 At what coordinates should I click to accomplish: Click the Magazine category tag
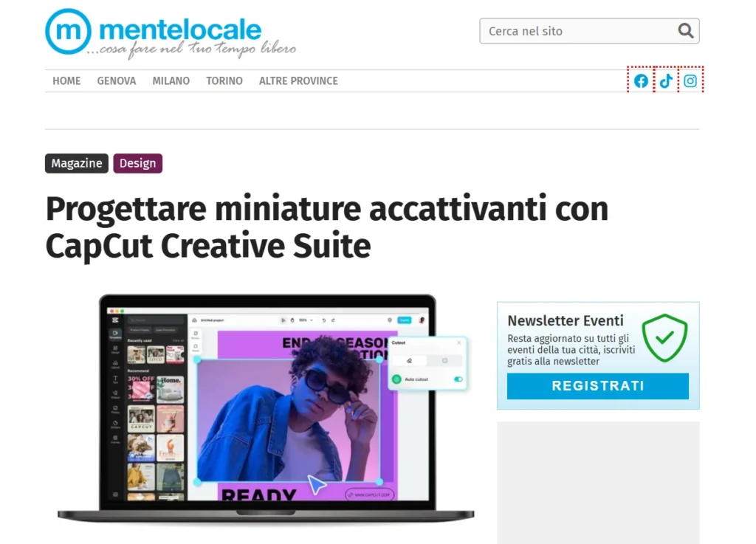[77, 163]
